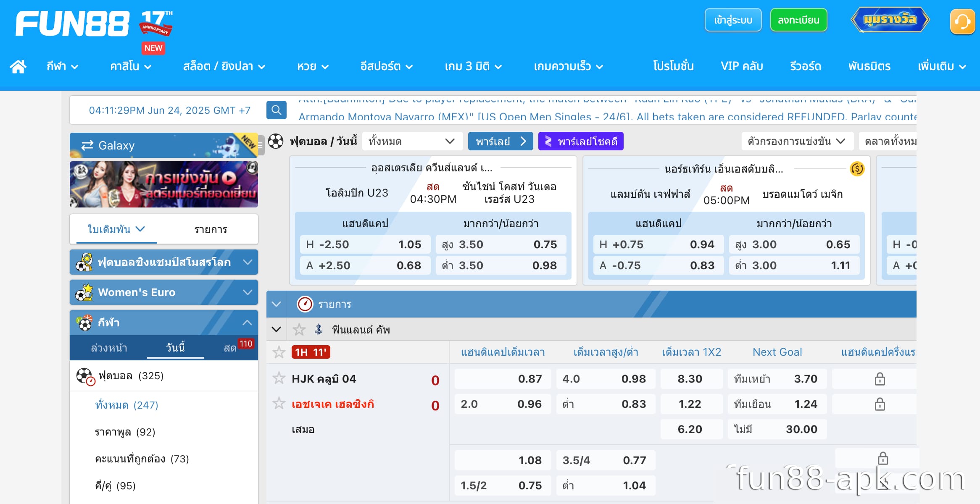
Task: Open the เพิ่มเติม more dropdown
Action: click(x=942, y=66)
